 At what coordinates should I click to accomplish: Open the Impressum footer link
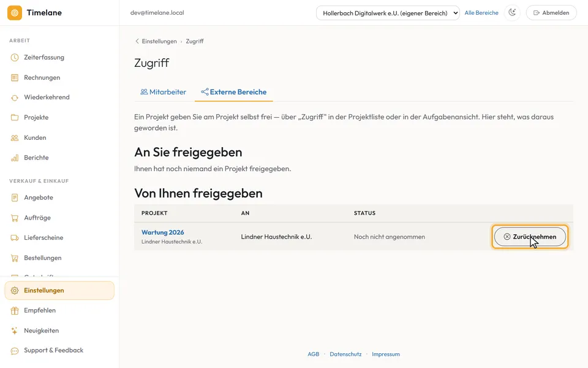coord(386,354)
